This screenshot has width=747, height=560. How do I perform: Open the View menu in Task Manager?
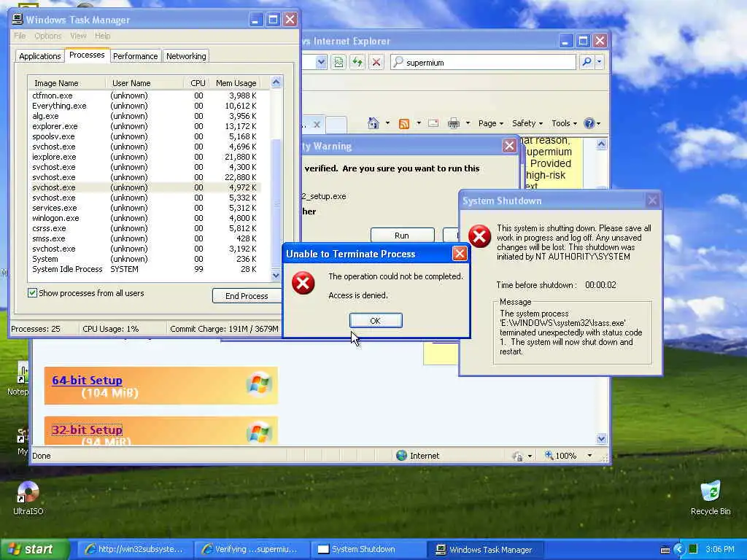tap(78, 36)
